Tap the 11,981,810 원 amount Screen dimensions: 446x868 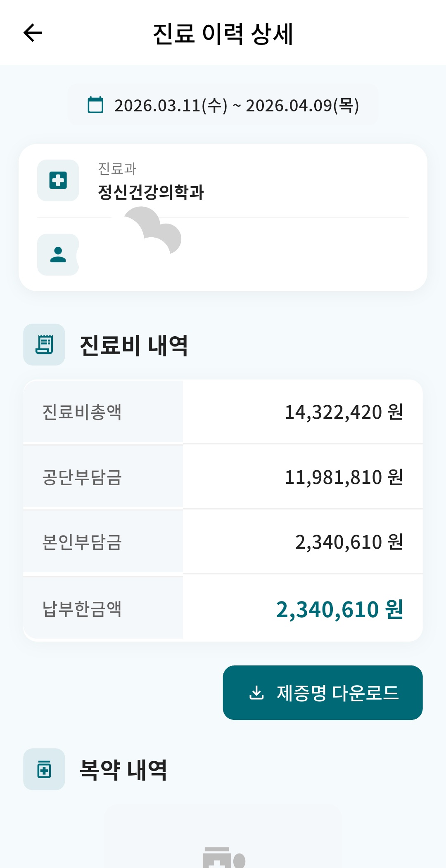[x=344, y=477]
